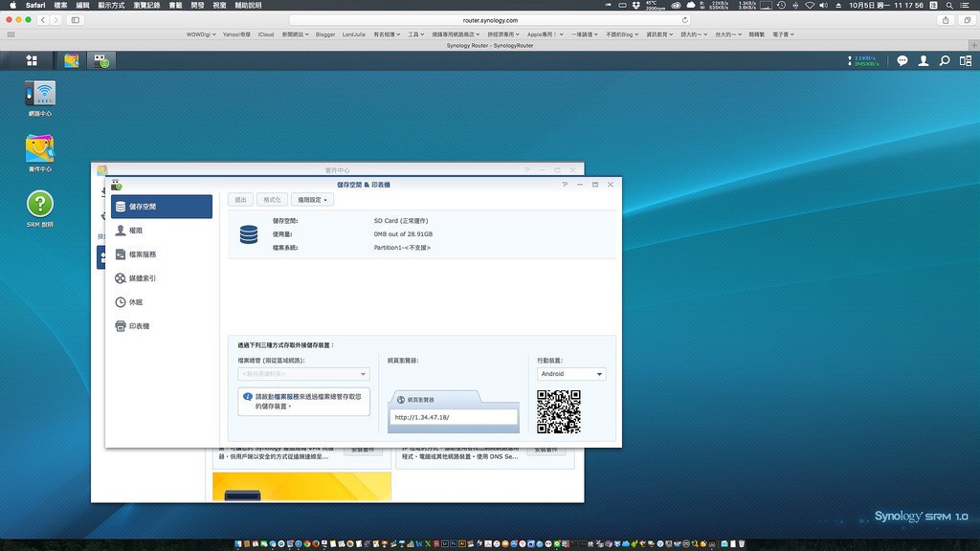Follow the 檔案服務 link in the notice
980x551 pixels.
(286, 397)
